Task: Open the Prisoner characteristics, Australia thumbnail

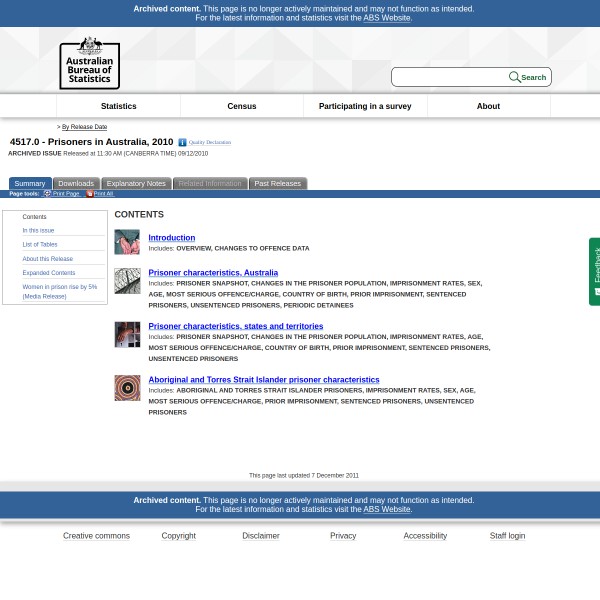Action: pos(127,281)
